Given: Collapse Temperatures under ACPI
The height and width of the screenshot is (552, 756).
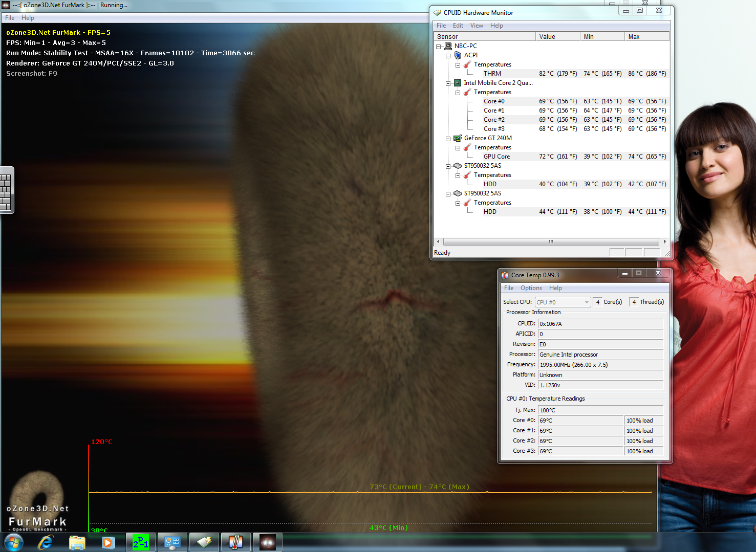Looking at the screenshot, I should [x=458, y=65].
